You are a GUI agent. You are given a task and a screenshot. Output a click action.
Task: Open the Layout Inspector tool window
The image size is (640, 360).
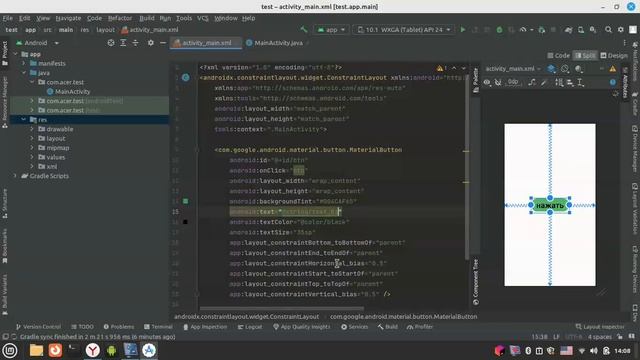[x=600, y=327]
